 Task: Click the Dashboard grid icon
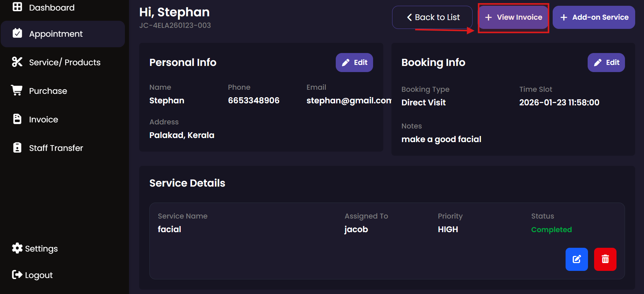[17, 7]
